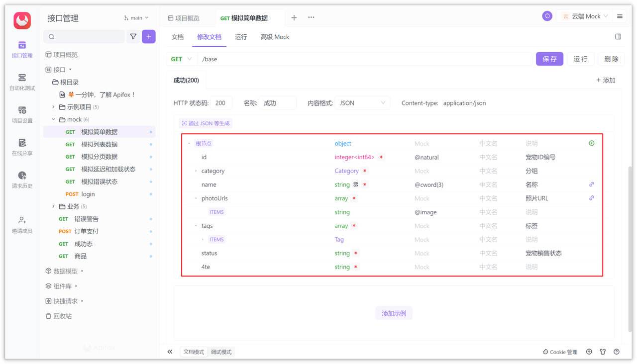The image size is (637, 364).
Task: Click the link icon on the photoUrls row
Action: click(x=592, y=198)
